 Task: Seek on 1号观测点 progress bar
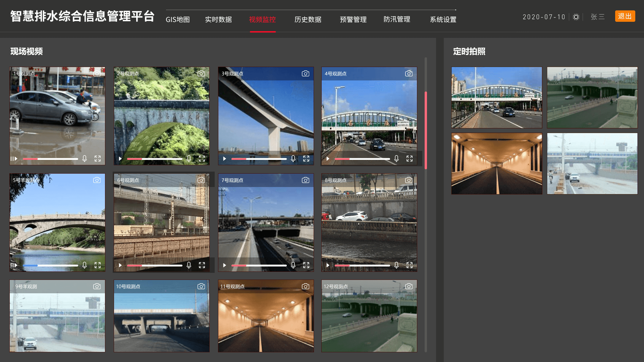50,159
